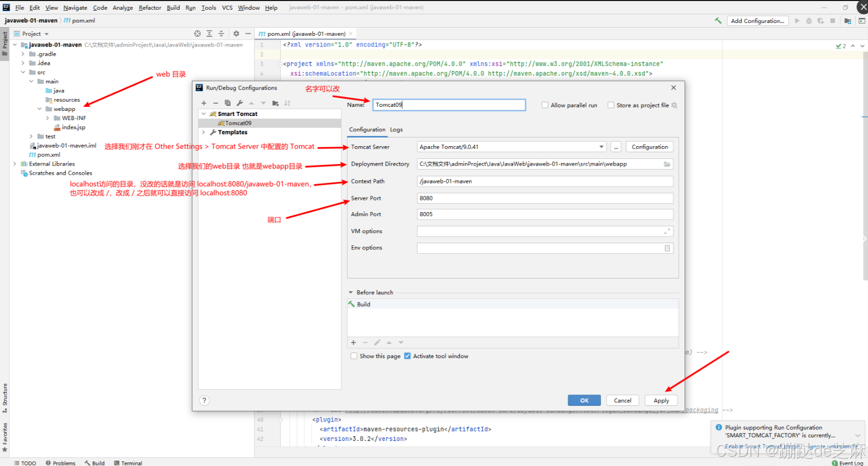
Task: Browse deployment directory folder icon
Action: coord(667,164)
